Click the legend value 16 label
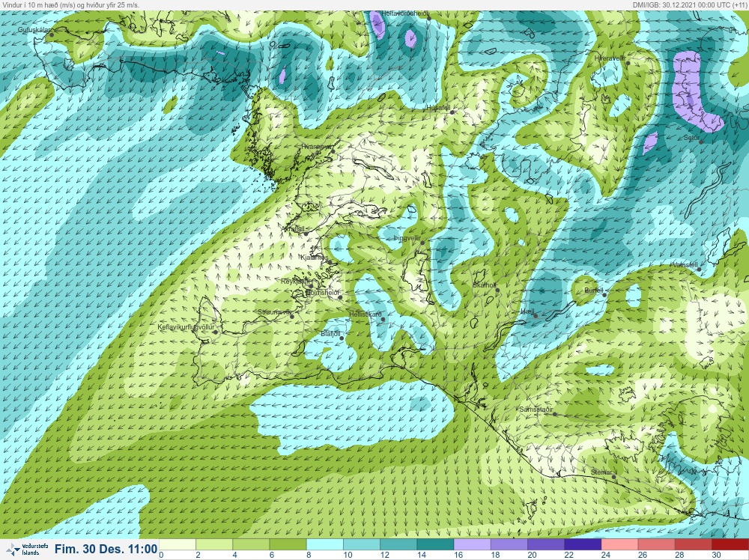The image size is (749, 560). click(458, 555)
